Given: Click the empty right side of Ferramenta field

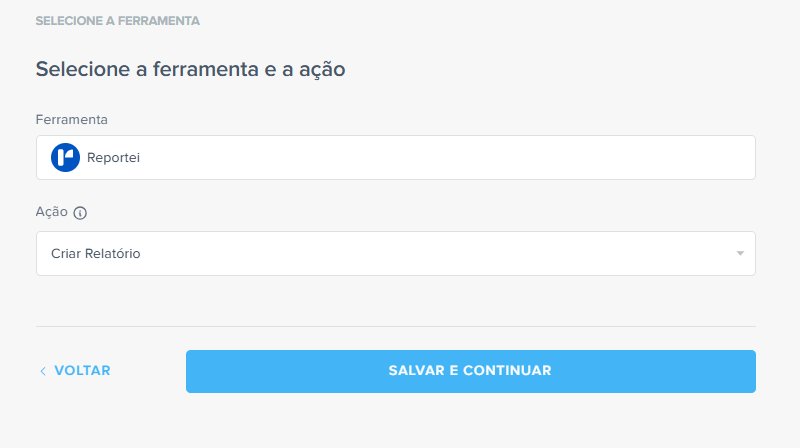Looking at the screenshot, I should coord(600,158).
